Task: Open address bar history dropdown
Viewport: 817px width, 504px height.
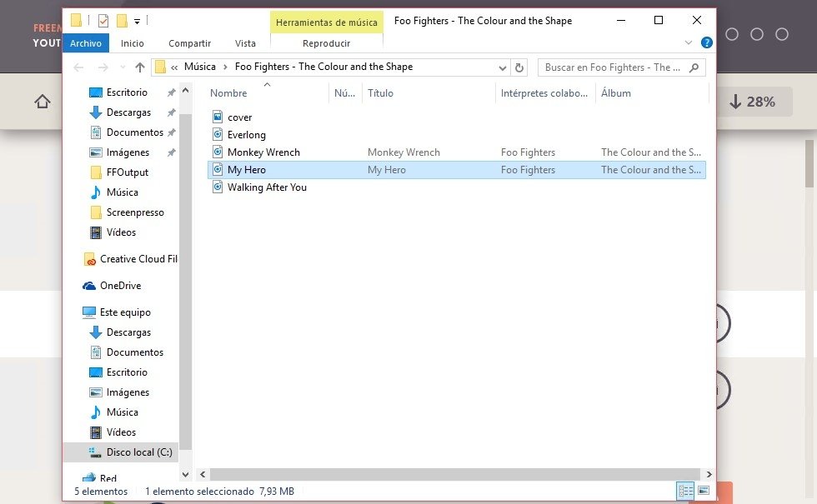Action: click(502, 67)
